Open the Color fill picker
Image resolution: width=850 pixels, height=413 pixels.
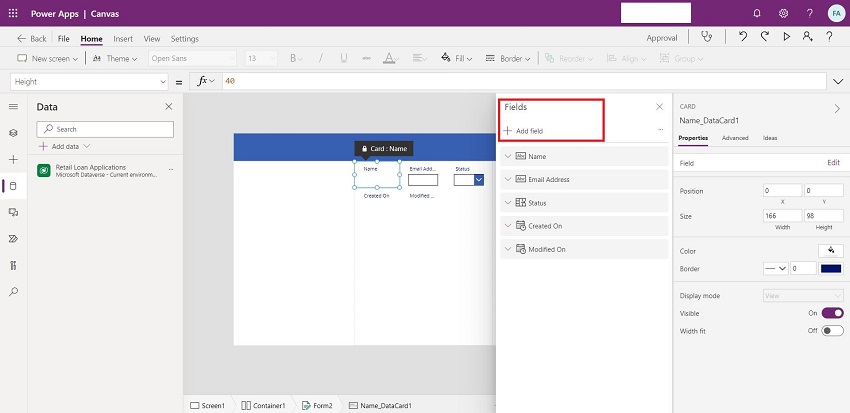click(x=830, y=250)
